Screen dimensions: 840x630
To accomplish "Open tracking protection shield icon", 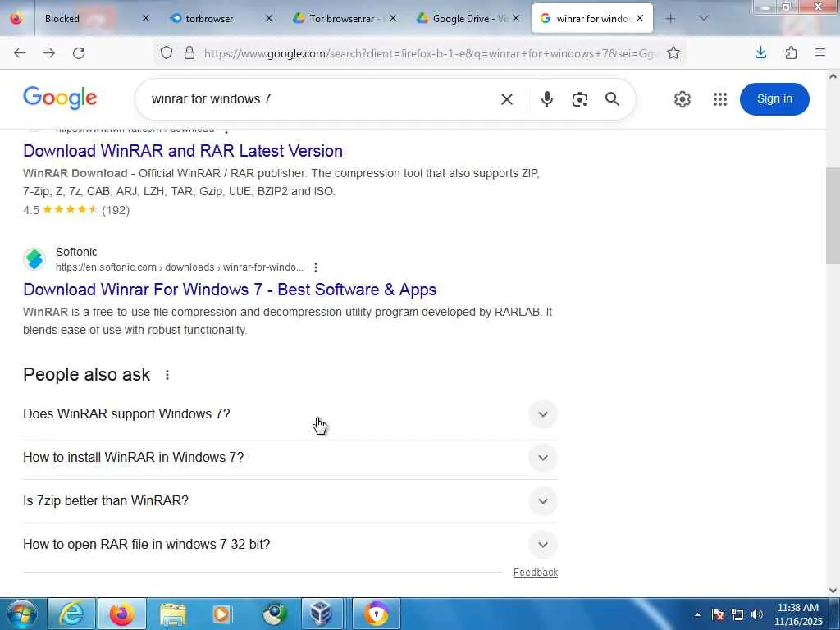I will coord(167,53).
